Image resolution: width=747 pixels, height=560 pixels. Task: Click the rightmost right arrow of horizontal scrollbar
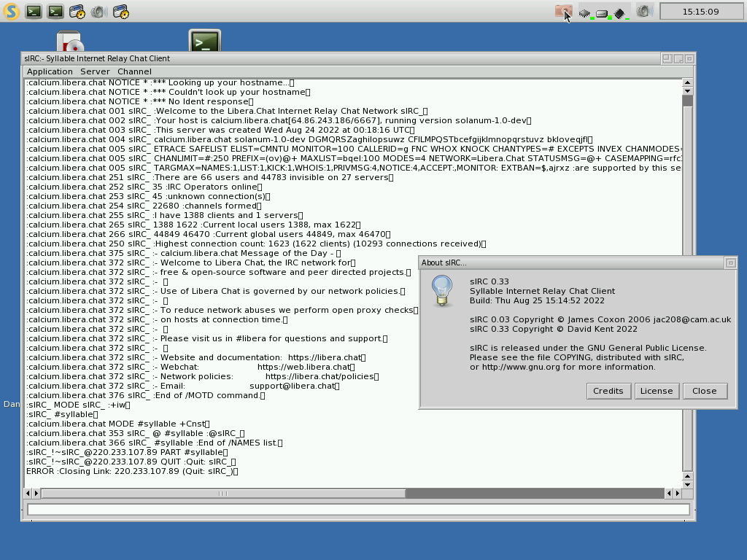678,494
